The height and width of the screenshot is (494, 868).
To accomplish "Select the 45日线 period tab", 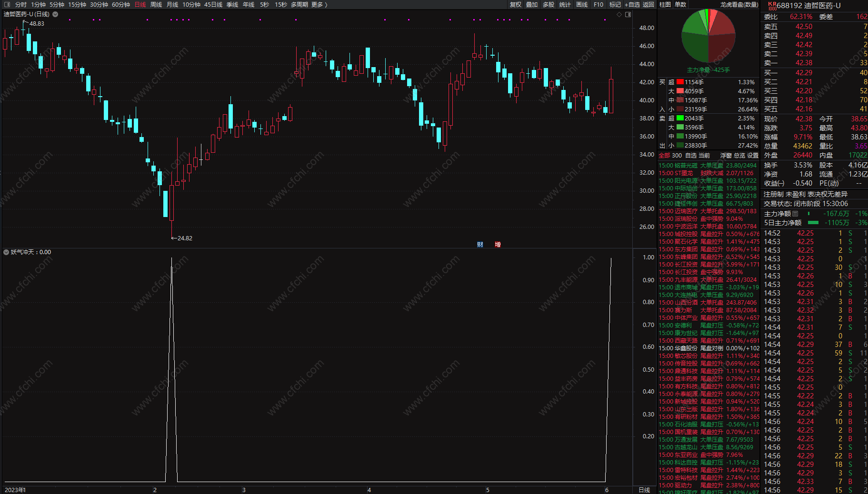I will pos(213,4).
